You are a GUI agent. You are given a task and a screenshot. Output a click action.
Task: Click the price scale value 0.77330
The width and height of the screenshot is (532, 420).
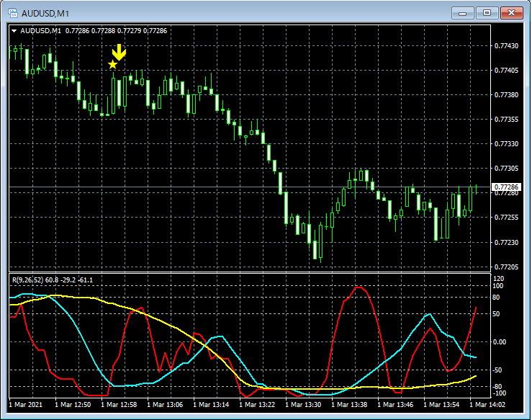506,144
